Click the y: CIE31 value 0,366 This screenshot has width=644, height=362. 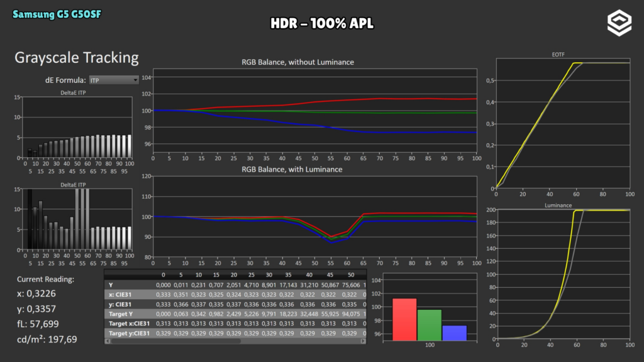click(x=180, y=305)
